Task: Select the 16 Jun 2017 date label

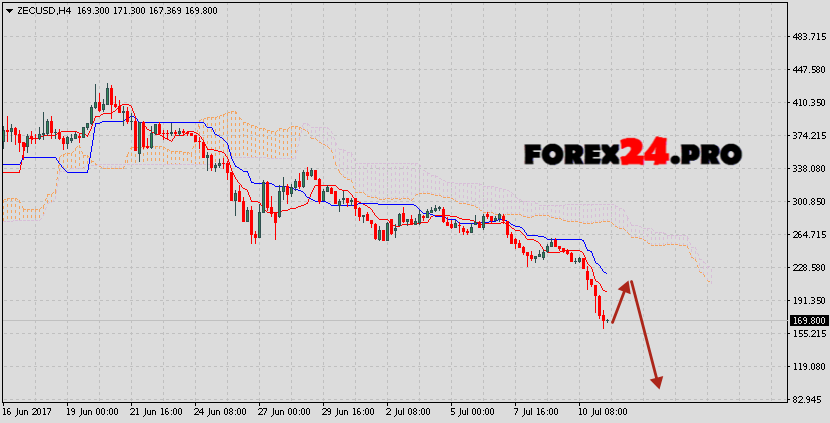Action: (27, 412)
